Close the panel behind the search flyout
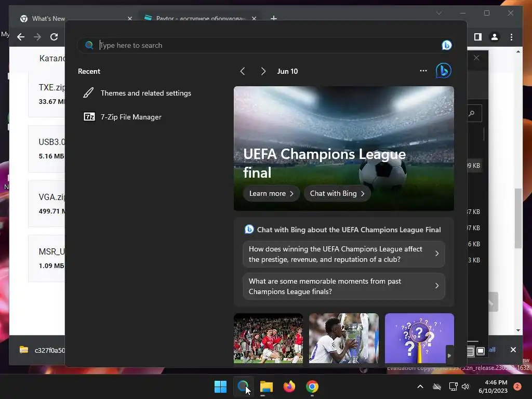This screenshot has height=399, width=532. (x=476, y=58)
